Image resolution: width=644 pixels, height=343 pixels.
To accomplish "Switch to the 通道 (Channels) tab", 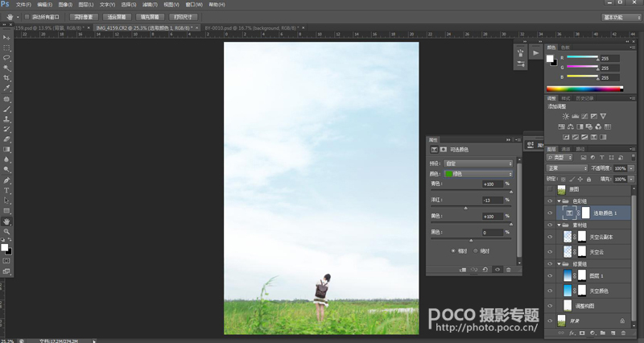I will point(566,149).
